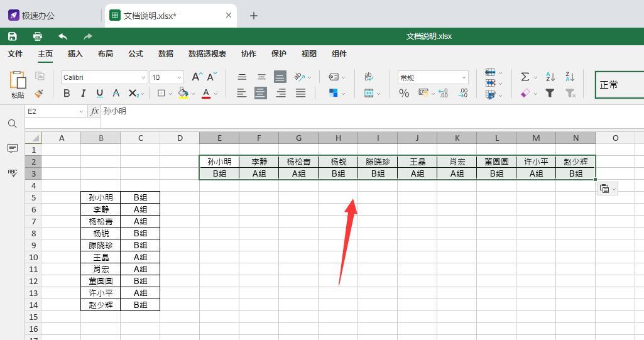This screenshot has width=644, height=340.
Task: Click the fx insert function button
Action: pos(94,111)
